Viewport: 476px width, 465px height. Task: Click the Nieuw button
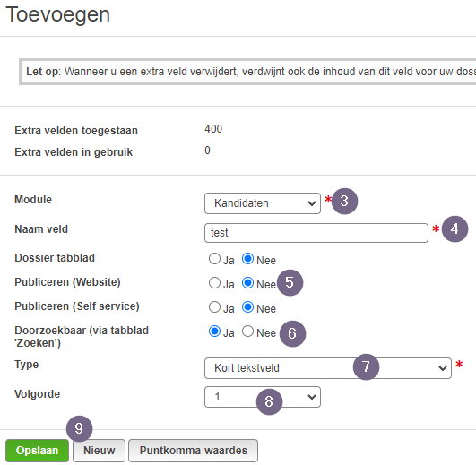[99, 451]
